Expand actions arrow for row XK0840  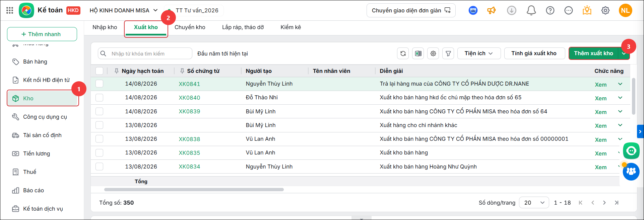point(620,98)
